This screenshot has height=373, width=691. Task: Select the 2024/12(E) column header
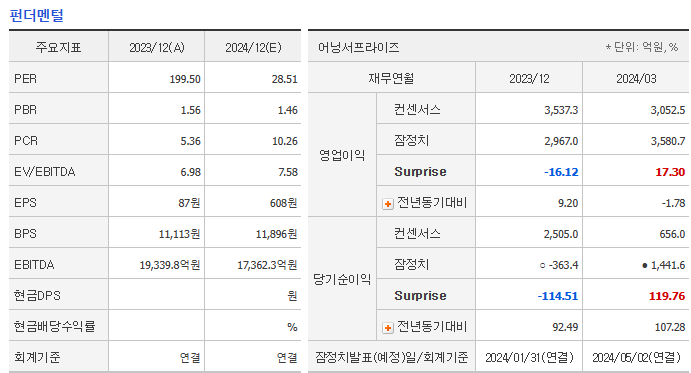pyautogui.click(x=253, y=48)
